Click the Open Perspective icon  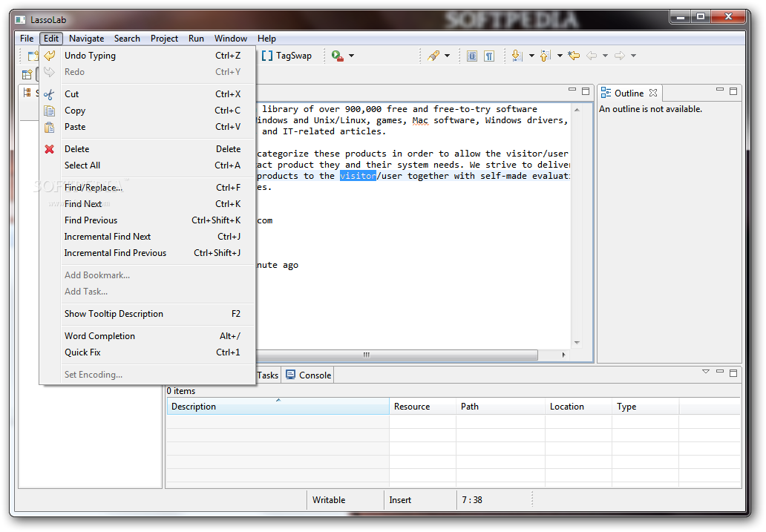[27, 75]
